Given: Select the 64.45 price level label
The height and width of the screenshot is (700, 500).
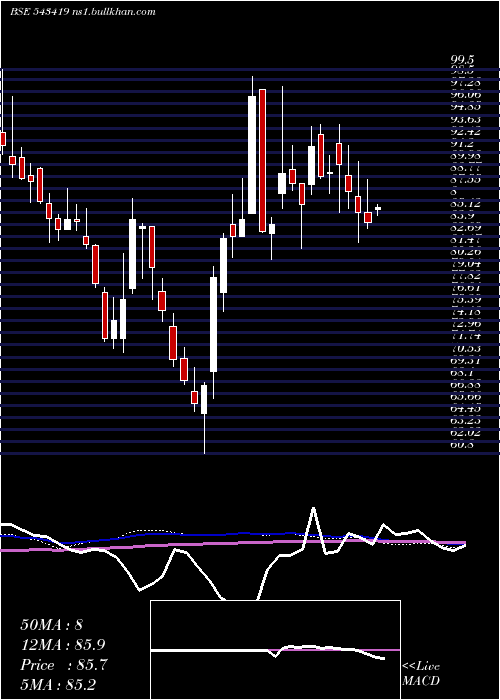Looking at the screenshot, I should 465,408.
